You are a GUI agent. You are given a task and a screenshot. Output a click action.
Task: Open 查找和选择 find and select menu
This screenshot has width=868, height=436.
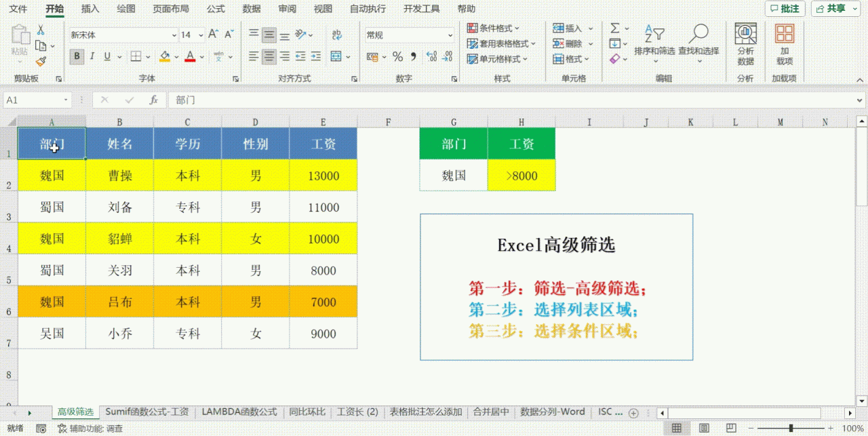point(698,44)
